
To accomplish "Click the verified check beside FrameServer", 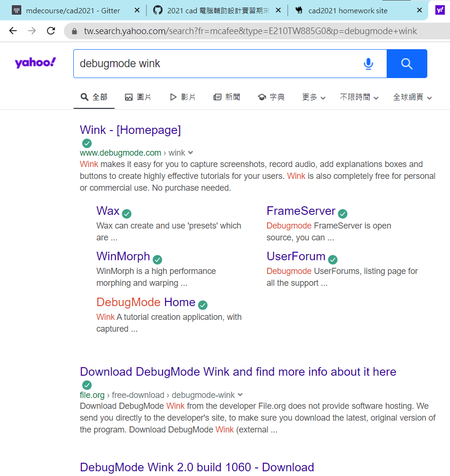I will pyautogui.click(x=343, y=214).
